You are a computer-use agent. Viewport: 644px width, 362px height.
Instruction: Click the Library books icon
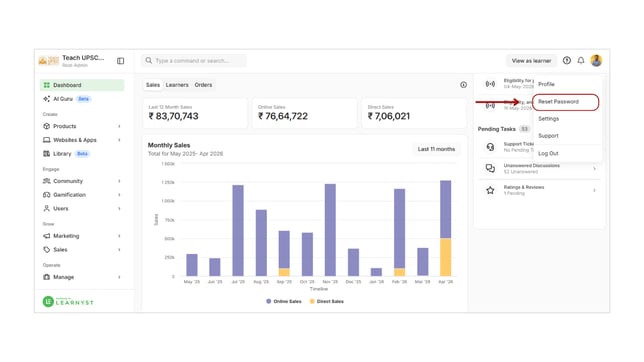click(46, 154)
